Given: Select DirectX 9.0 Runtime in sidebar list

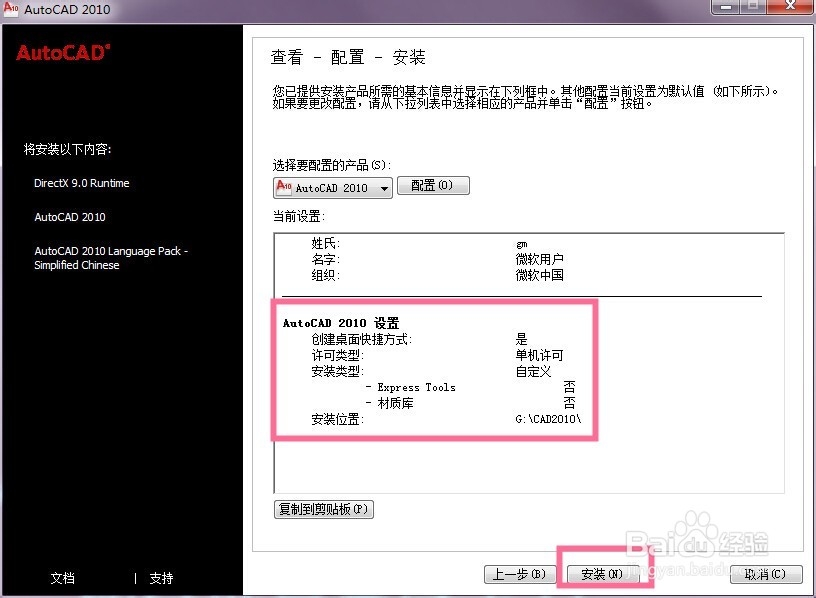Looking at the screenshot, I should click(82, 183).
